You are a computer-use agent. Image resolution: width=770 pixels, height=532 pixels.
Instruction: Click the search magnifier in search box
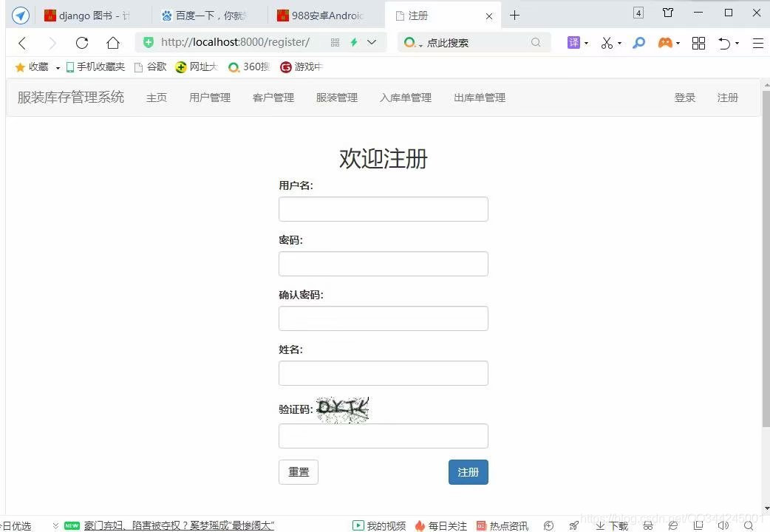(x=536, y=43)
